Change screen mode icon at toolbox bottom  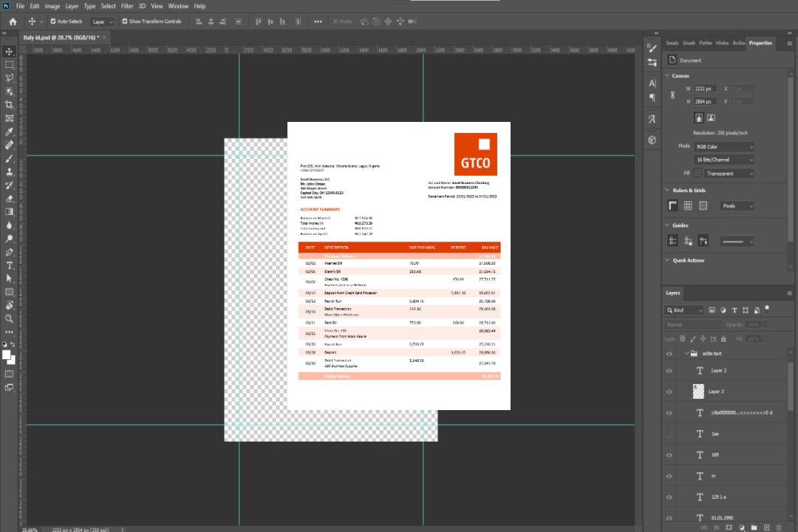[x=9, y=387]
